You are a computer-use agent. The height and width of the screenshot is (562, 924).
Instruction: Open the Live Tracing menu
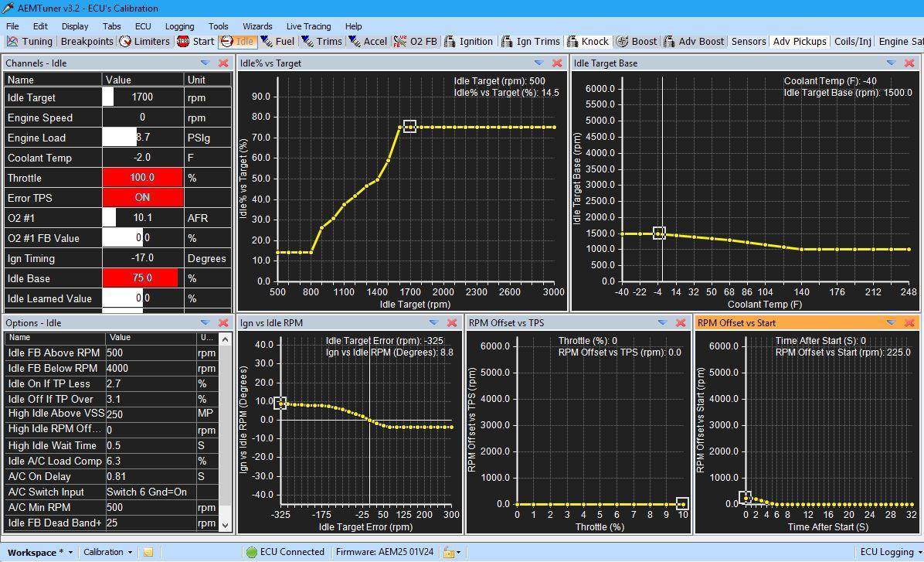(308, 26)
